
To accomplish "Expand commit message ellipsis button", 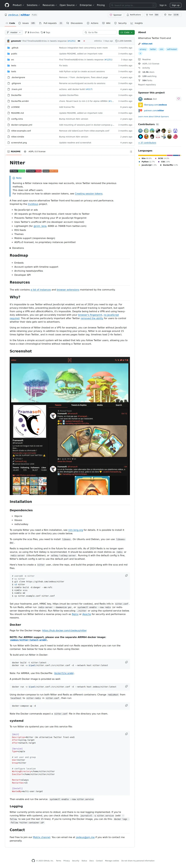I will coord(79,41).
